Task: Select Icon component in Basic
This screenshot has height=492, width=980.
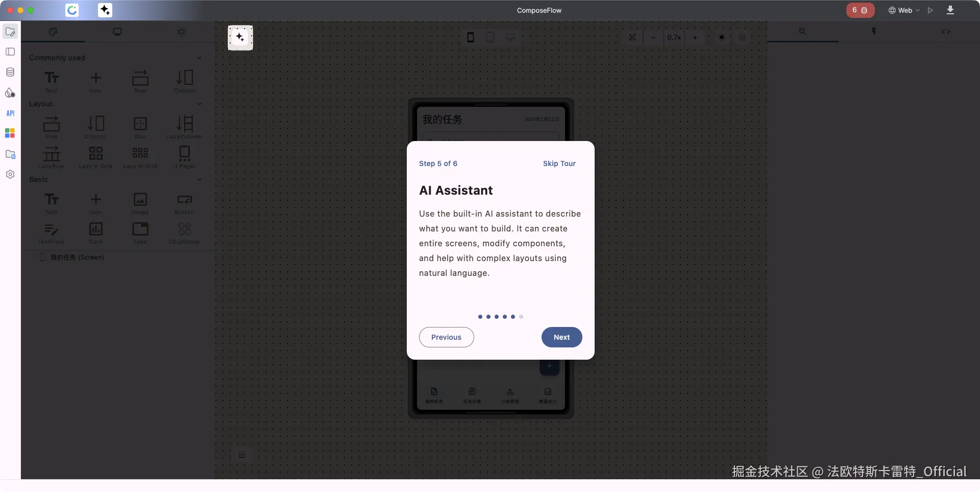Action: tap(95, 203)
